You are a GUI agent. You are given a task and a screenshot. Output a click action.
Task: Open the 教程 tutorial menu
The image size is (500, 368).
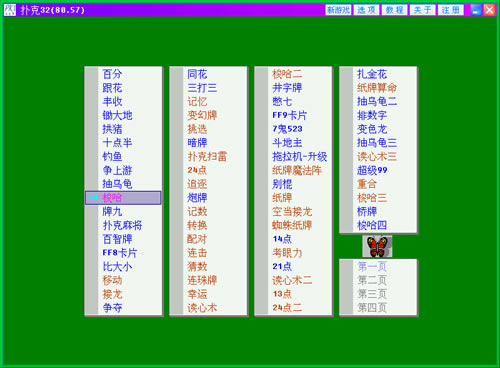[394, 10]
